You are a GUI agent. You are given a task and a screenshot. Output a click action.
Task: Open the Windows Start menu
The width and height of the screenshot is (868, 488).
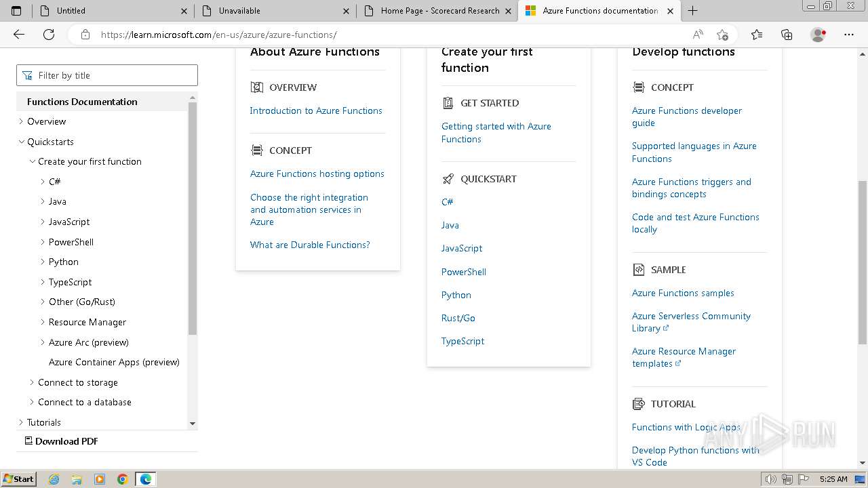click(x=19, y=479)
